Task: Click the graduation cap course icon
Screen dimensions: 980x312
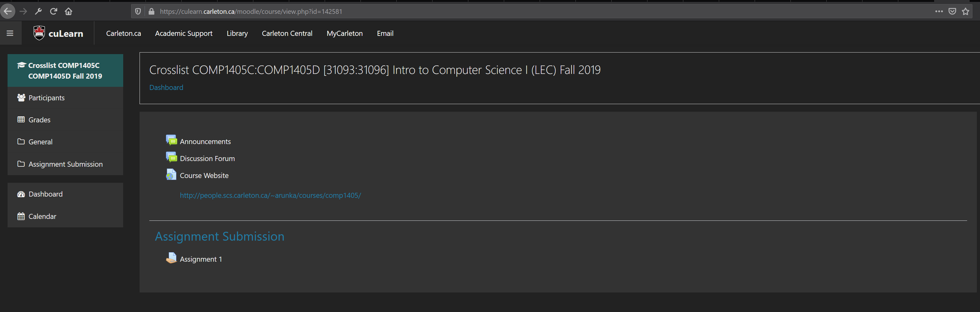Action: [21, 65]
